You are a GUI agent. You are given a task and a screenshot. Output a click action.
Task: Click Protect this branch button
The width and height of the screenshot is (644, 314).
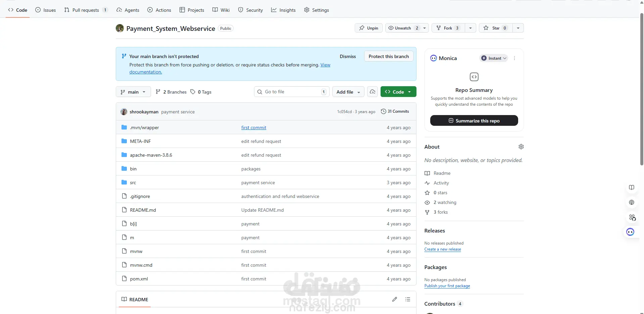coord(389,56)
